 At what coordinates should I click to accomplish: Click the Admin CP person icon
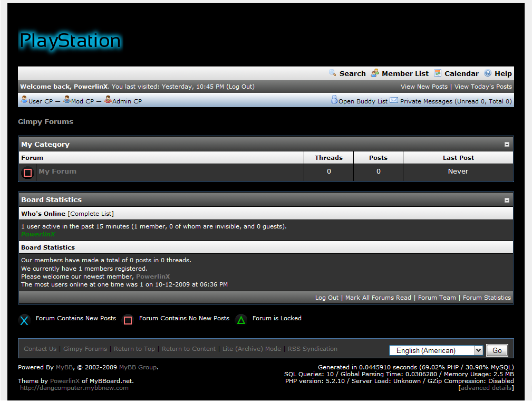(x=108, y=100)
